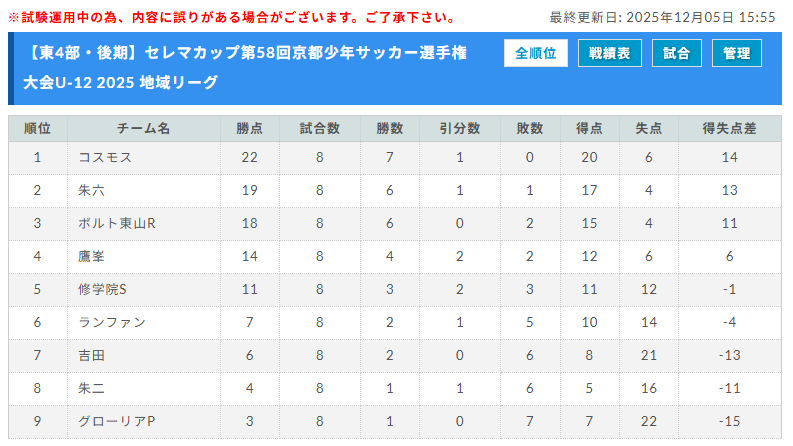Switch to the 試合 tab
This screenshot has height=446, width=793.
[676, 53]
